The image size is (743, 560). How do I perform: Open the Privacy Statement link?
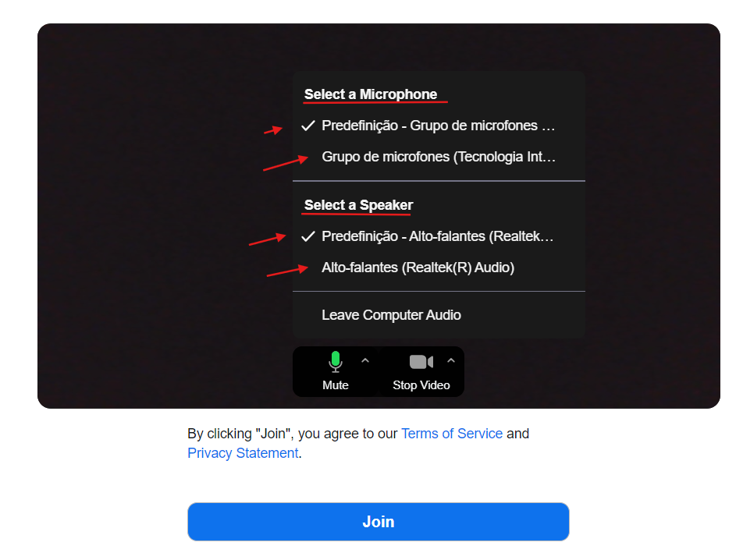tap(243, 453)
